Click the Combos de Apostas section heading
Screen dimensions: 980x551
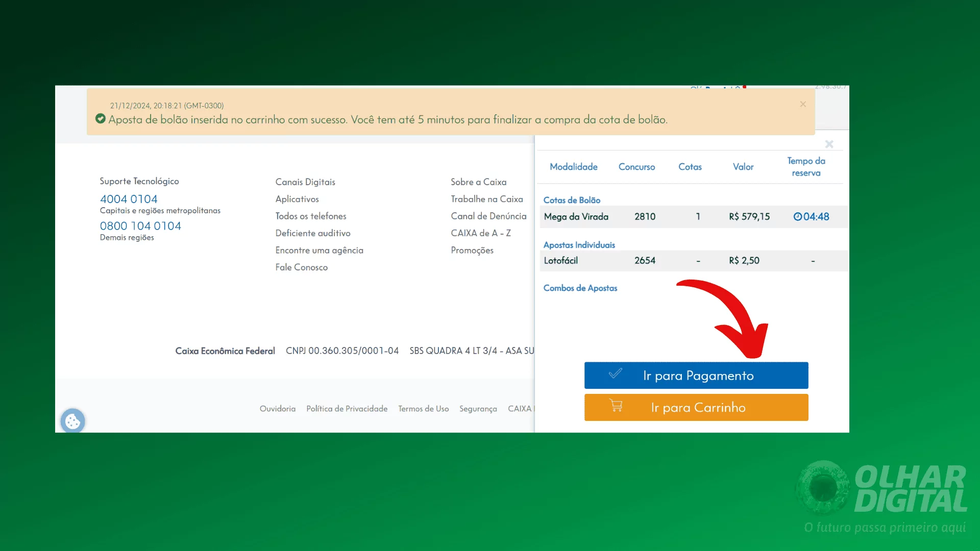580,288
